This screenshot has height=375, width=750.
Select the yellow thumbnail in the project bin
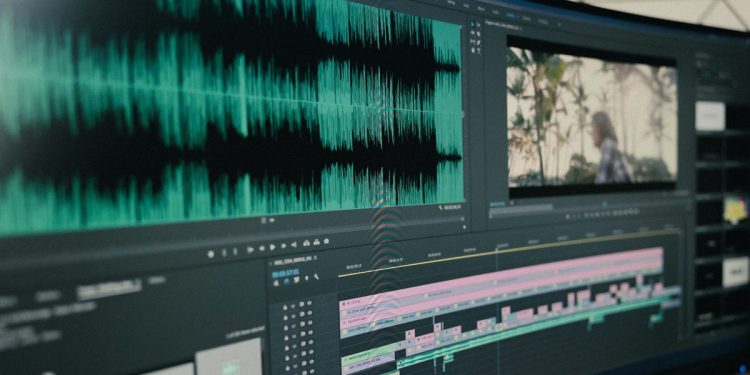coord(735,210)
